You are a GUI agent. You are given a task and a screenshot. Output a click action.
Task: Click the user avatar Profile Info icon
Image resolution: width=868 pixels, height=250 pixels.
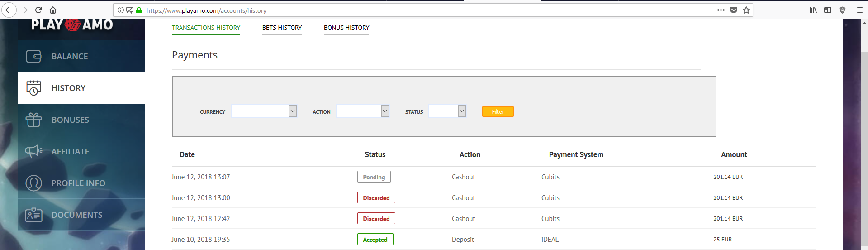[x=33, y=183]
